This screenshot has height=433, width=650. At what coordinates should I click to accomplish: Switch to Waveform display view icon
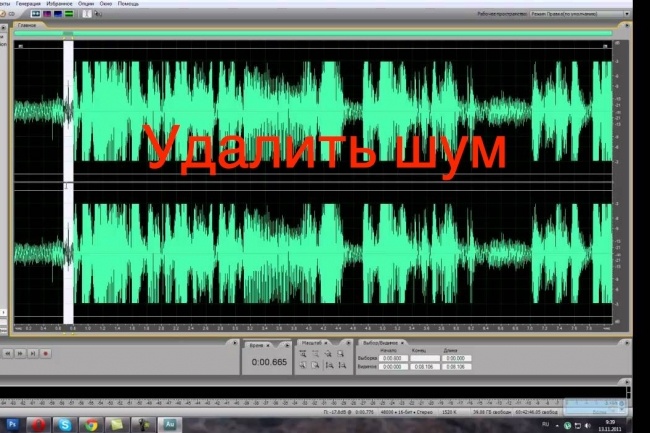click(x=36, y=14)
